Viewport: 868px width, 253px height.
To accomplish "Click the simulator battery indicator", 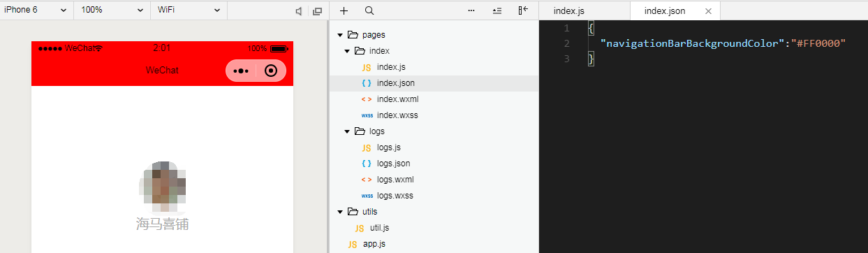I will [279, 49].
